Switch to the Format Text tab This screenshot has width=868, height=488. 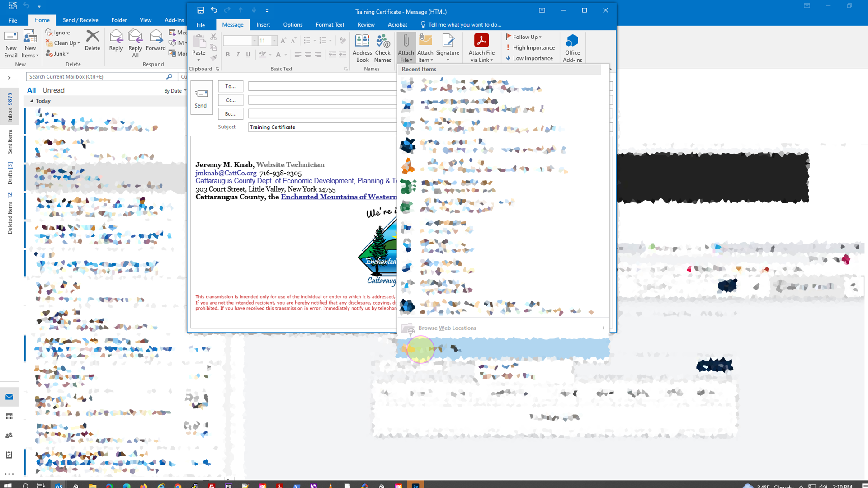pos(330,25)
